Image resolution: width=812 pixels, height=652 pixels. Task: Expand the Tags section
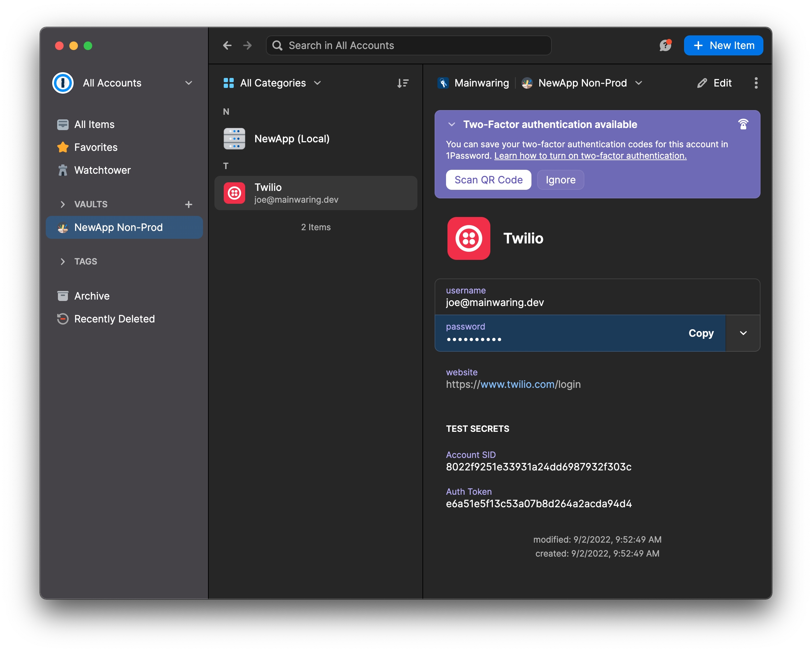coord(63,261)
